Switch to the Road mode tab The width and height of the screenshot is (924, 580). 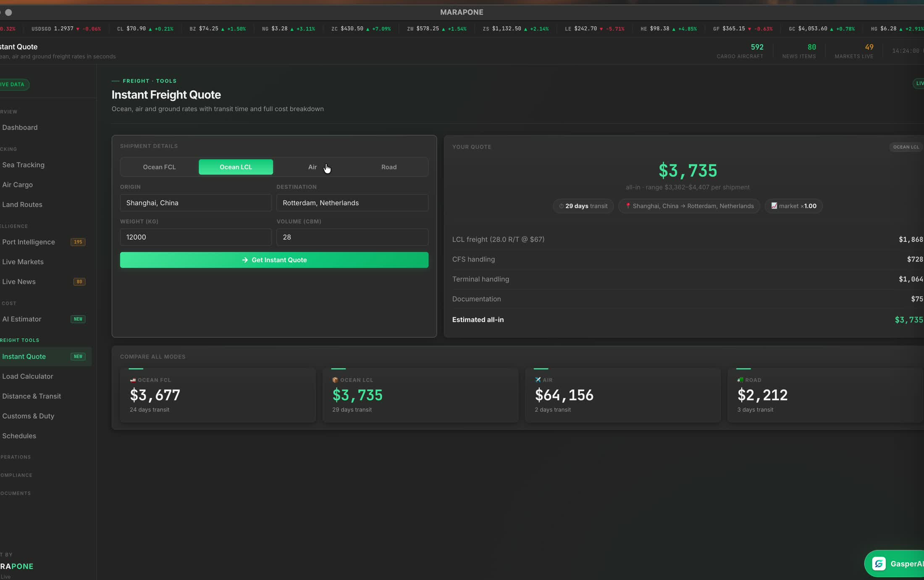tap(389, 167)
